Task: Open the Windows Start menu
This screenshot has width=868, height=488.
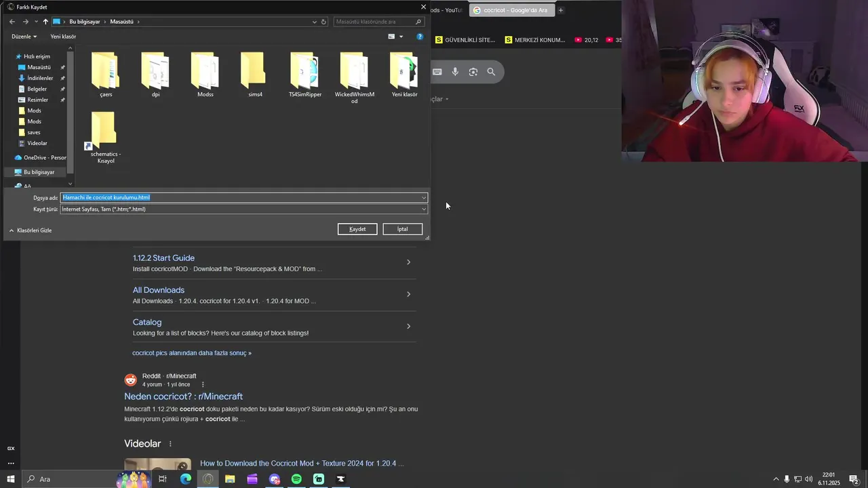Action: point(10,479)
